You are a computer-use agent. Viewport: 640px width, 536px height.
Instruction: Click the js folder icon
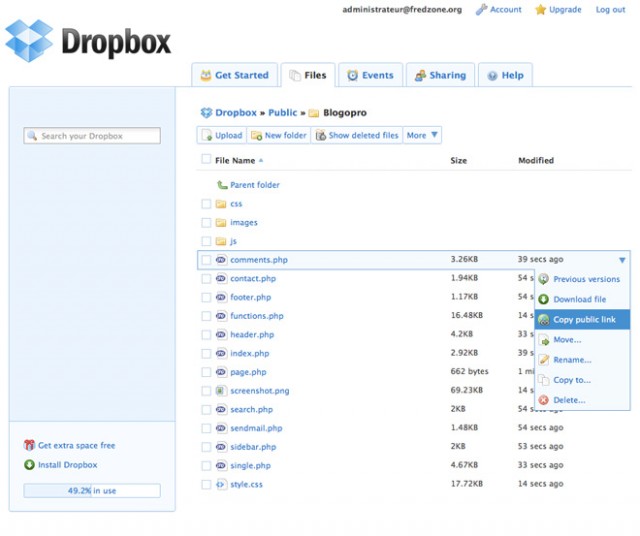[221, 241]
